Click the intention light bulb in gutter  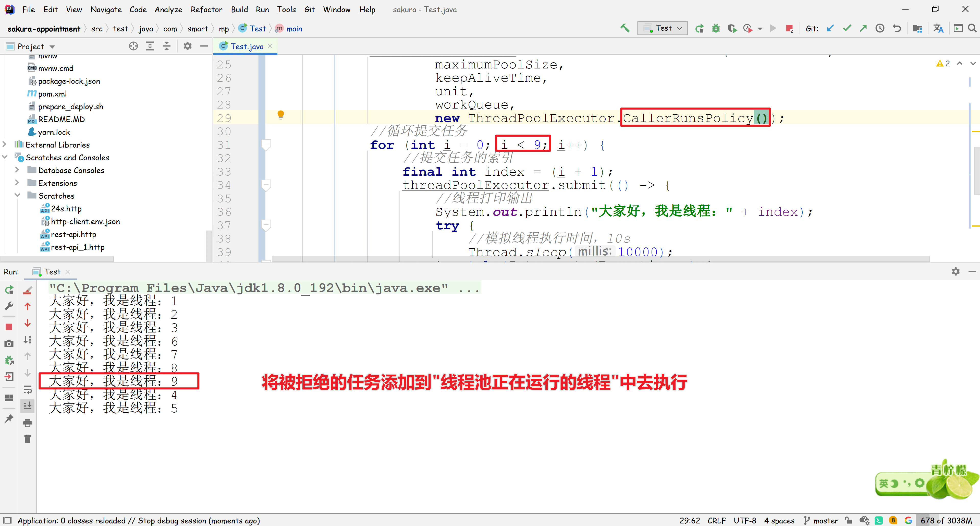(x=280, y=115)
